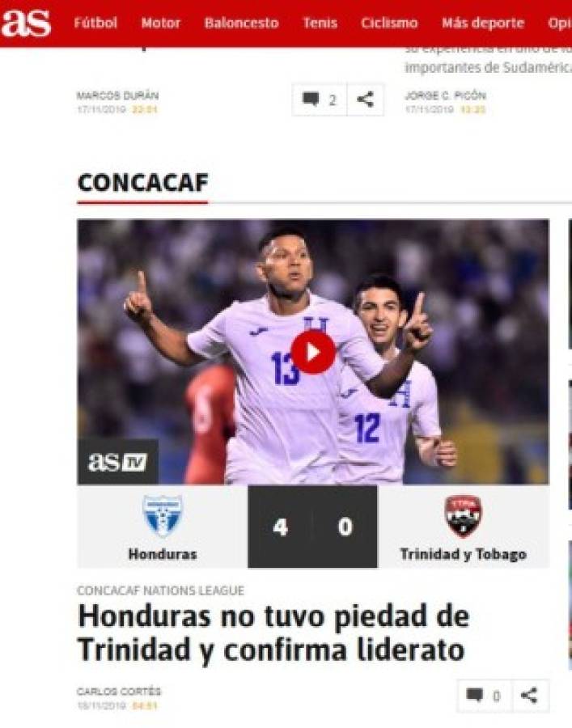
Task: Select the Tenis section
Action: pos(320,23)
